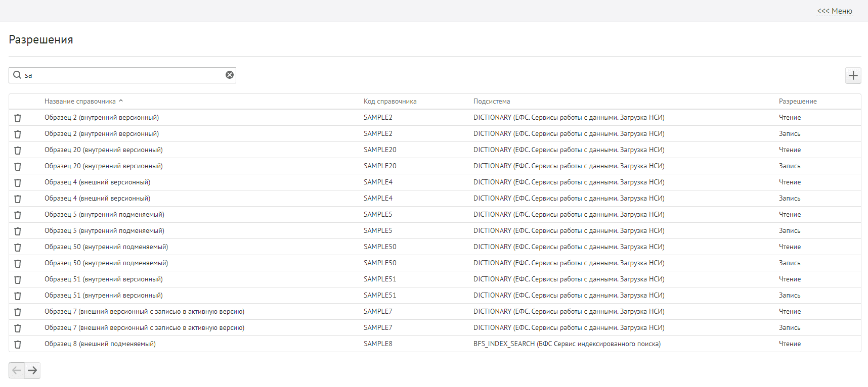The height and width of the screenshot is (387, 868).
Task: Go to the next page arrow
Action: [x=32, y=370]
